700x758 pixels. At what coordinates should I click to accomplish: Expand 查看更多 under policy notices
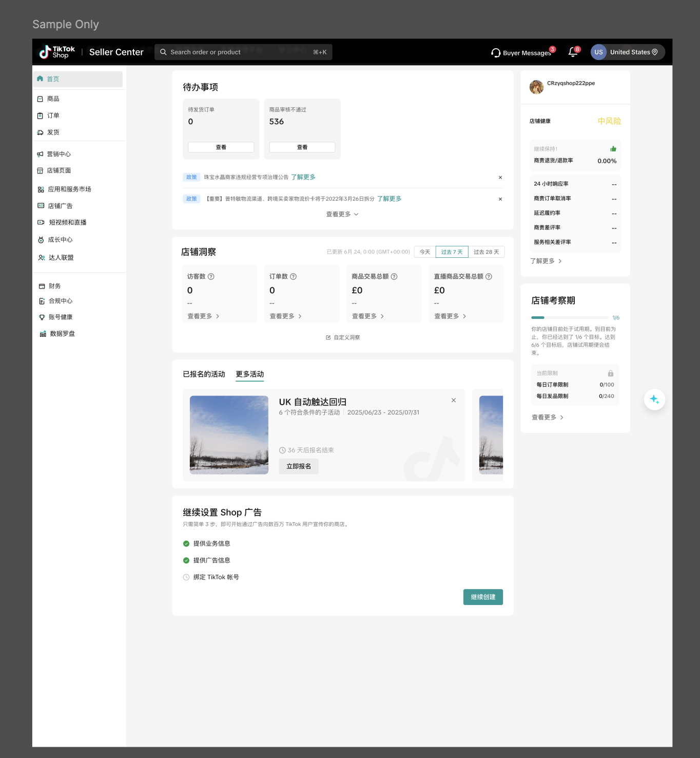342,214
